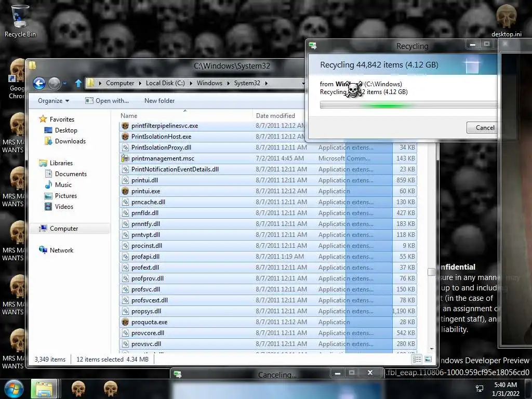Select Windows in the address breadcrumb
The height and width of the screenshot is (399, 532).
click(x=209, y=83)
